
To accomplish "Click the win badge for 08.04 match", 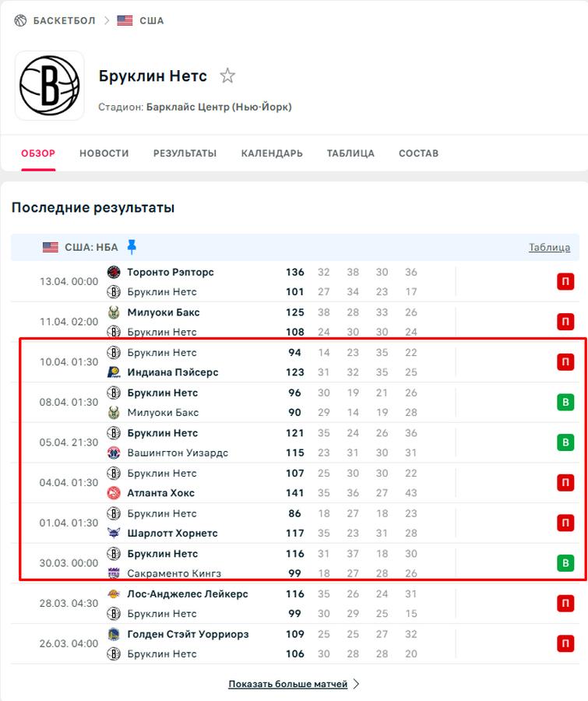I will pyautogui.click(x=565, y=403).
